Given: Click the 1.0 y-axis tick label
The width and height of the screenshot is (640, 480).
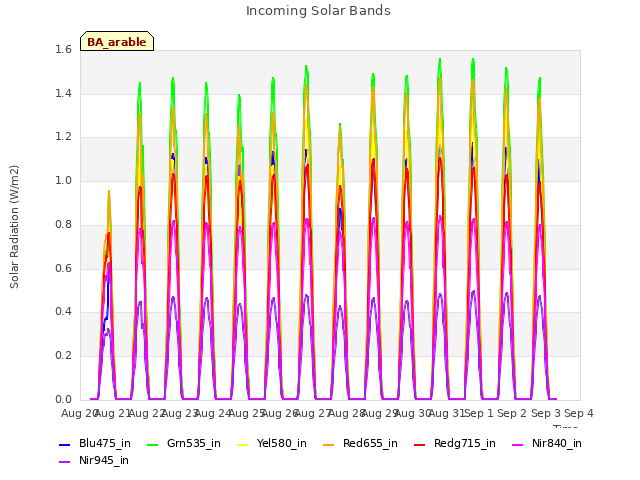Looking at the screenshot, I should [x=63, y=180].
